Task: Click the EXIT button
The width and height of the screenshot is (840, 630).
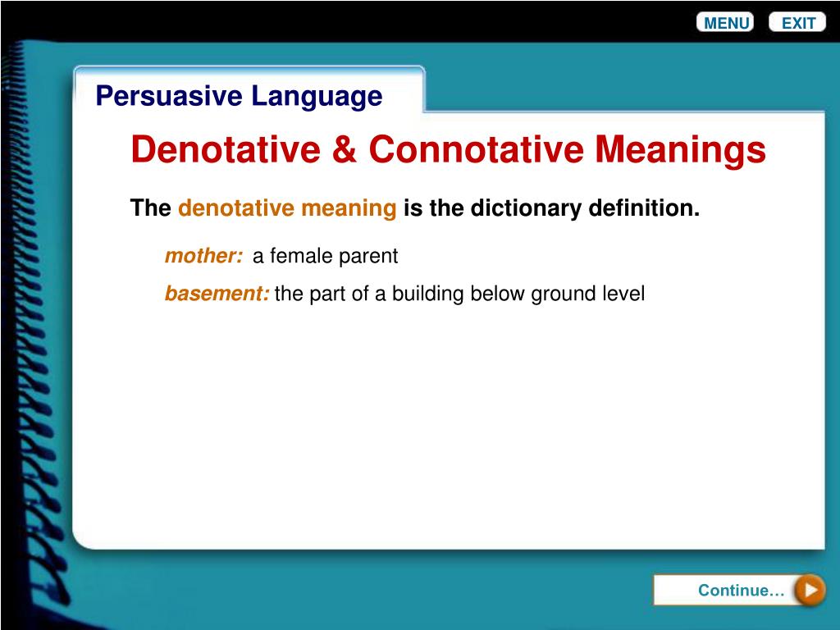Action: tap(797, 22)
